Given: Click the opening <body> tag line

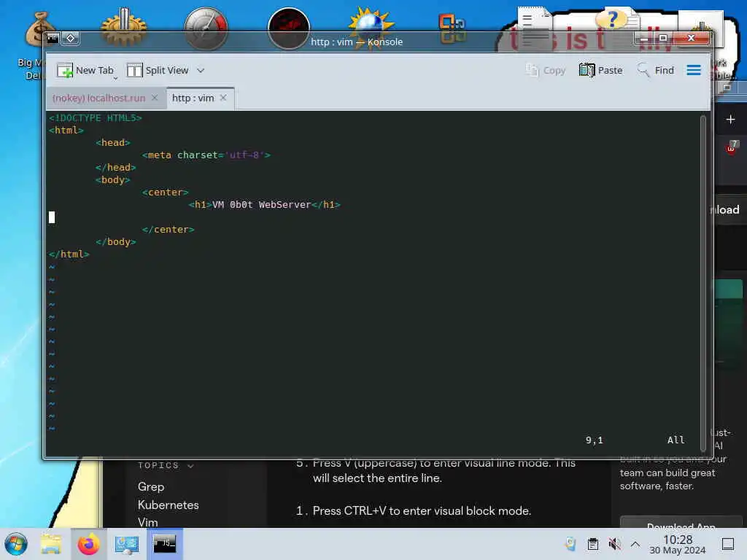Looking at the screenshot, I should pyautogui.click(x=113, y=180).
